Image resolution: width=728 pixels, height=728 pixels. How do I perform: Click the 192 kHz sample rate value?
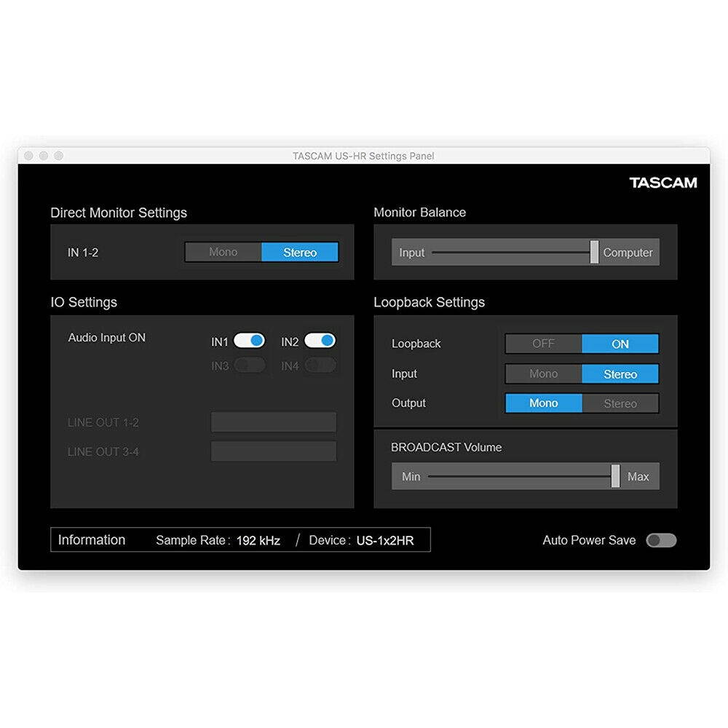click(x=258, y=540)
